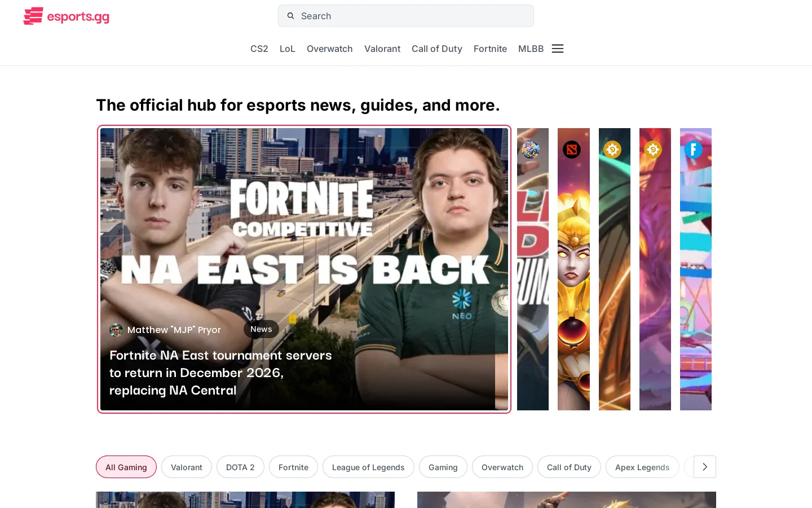Open author Matthew "MJP" Pryor's profile link
This screenshot has height=508, width=812.
(174, 330)
